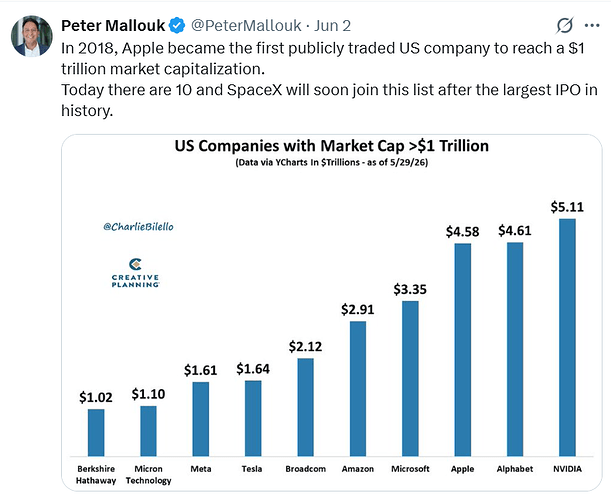The image size is (611, 500).
Task: Click the @CharlieBilello watermark text
Action: 138,226
